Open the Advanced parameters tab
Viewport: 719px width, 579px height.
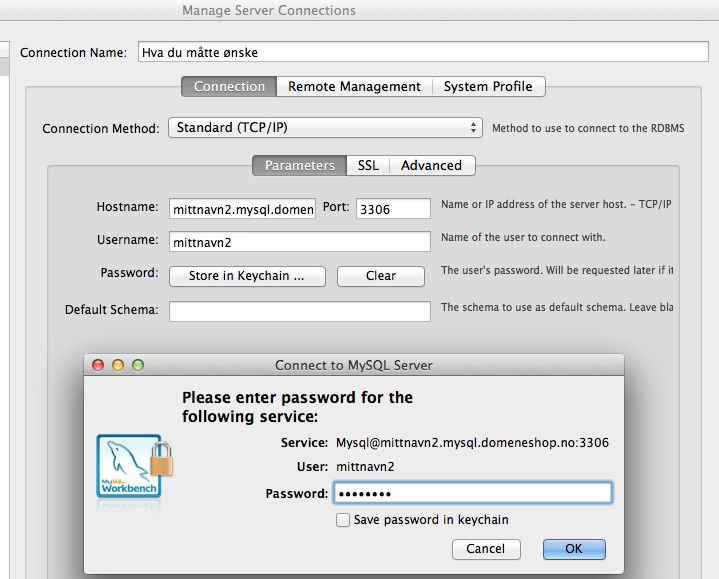pos(431,165)
